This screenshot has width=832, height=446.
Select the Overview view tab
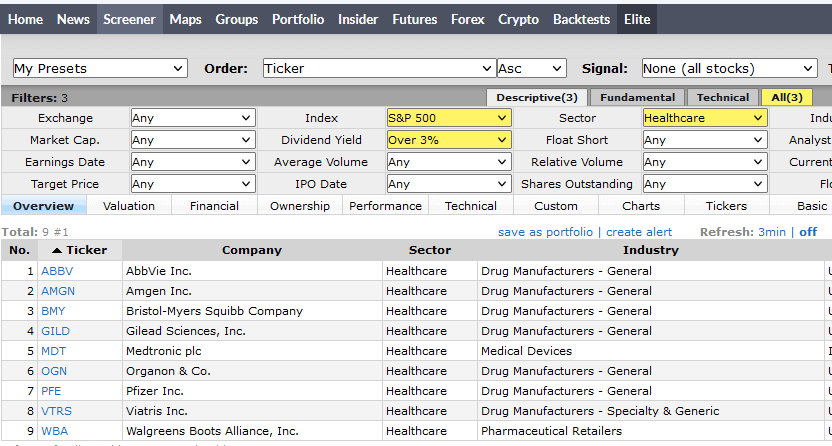click(x=44, y=206)
